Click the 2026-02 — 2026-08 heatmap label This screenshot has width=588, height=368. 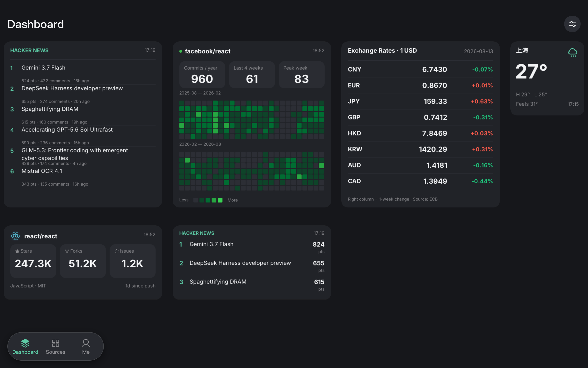pos(200,144)
